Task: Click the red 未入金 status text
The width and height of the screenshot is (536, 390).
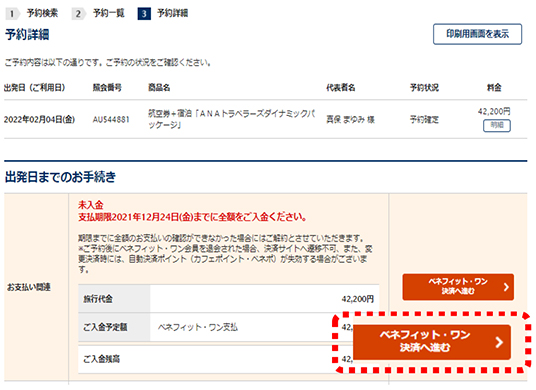Action: 91,205
